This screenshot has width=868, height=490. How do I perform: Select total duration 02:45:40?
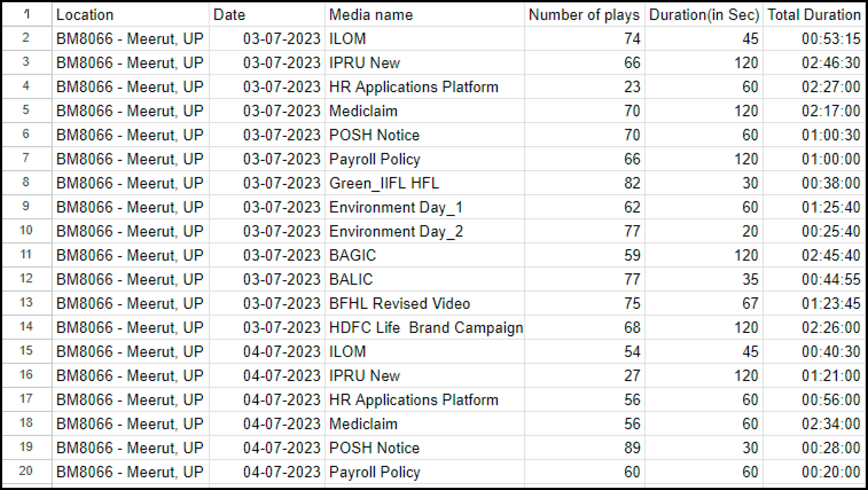click(814, 255)
